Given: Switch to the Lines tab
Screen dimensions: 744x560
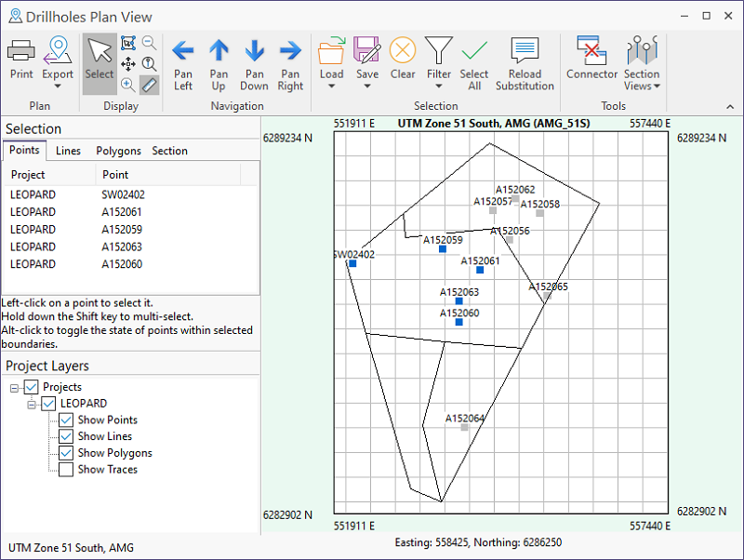Looking at the screenshot, I should (68, 151).
